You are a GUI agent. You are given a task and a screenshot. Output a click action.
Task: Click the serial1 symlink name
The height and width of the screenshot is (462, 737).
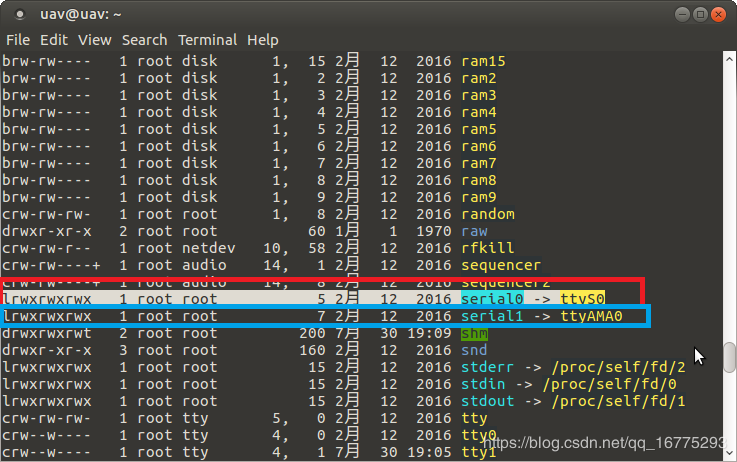[x=492, y=316]
